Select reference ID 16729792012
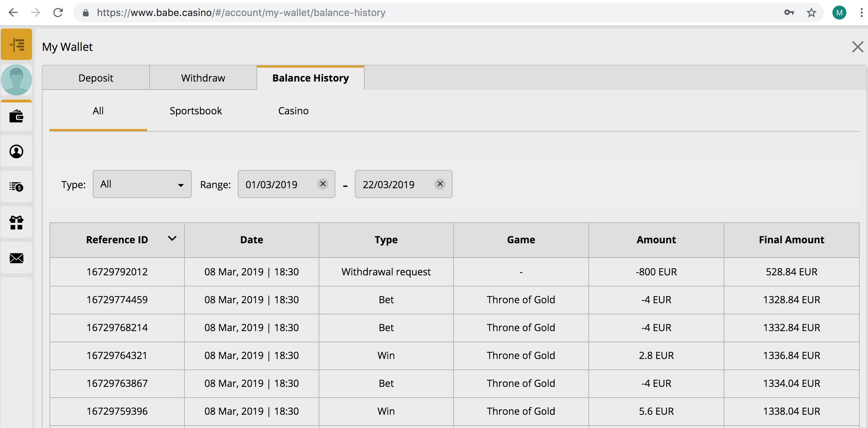The width and height of the screenshot is (868, 428). (117, 272)
